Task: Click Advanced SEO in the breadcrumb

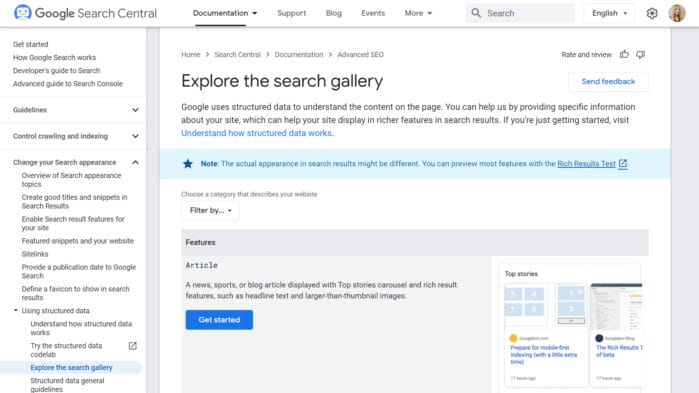Action: (360, 54)
